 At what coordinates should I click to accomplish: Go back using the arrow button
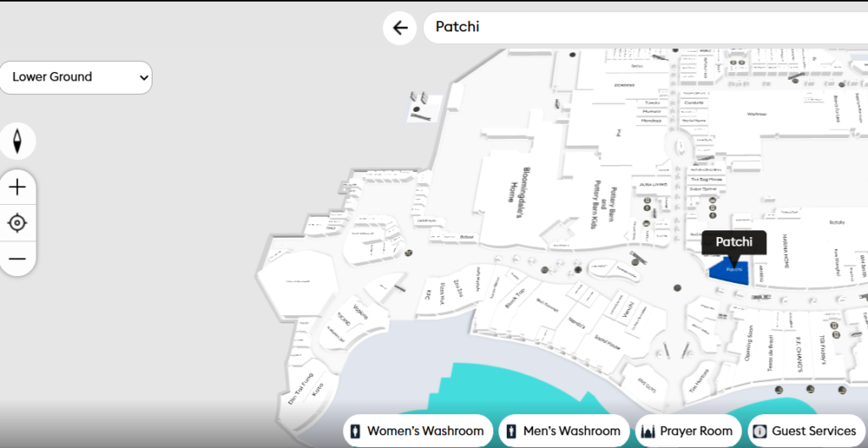[x=400, y=28]
